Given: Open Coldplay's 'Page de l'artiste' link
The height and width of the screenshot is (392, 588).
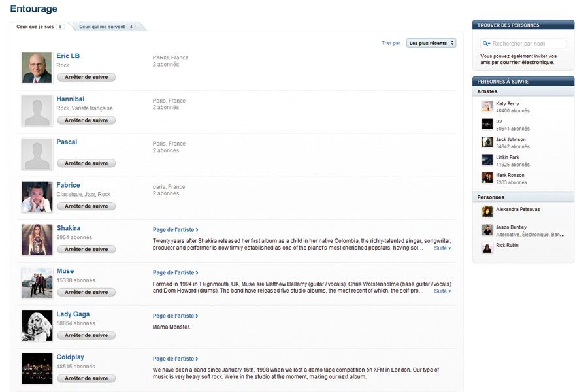Looking at the screenshot, I should pyautogui.click(x=176, y=359).
